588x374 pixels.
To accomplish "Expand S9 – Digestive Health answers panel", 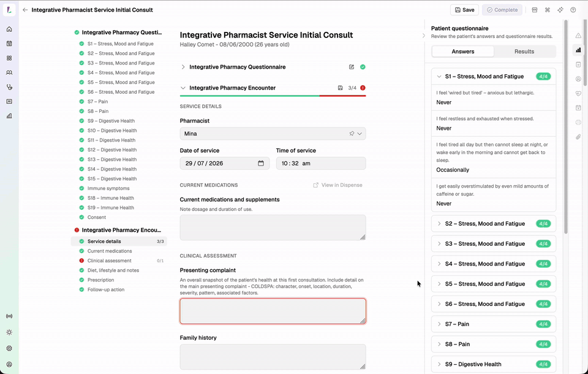I will 494,364.
